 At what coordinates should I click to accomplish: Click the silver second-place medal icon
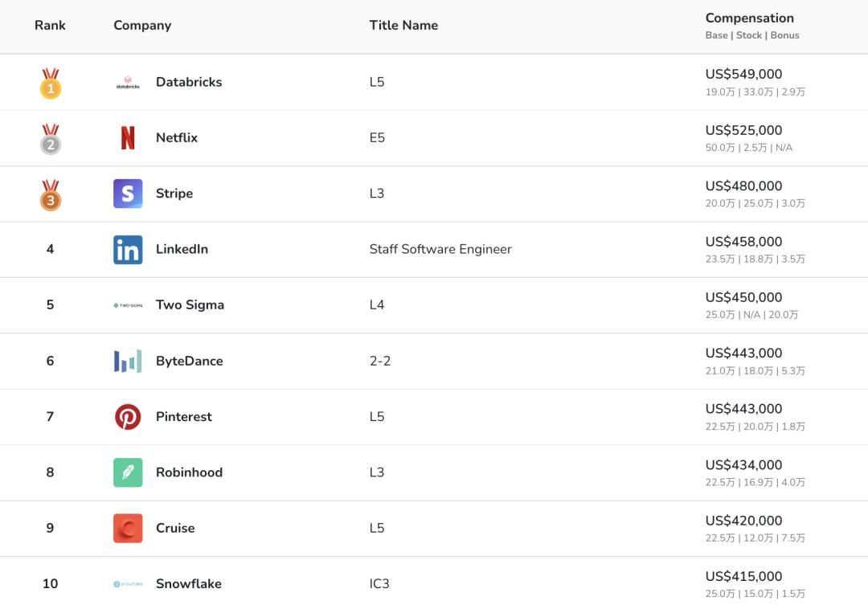tap(51, 139)
